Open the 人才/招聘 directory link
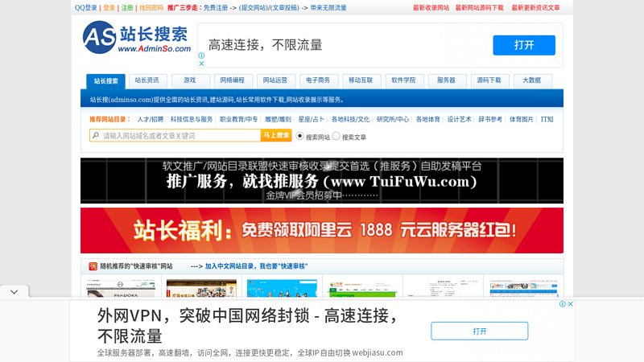Screen dimensions: 644x362 point(151,119)
